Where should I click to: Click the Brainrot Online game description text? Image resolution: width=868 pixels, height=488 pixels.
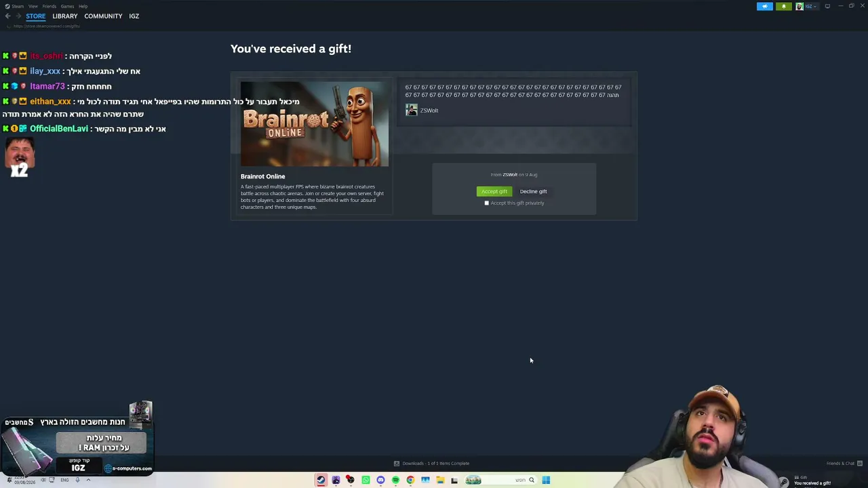(312, 197)
